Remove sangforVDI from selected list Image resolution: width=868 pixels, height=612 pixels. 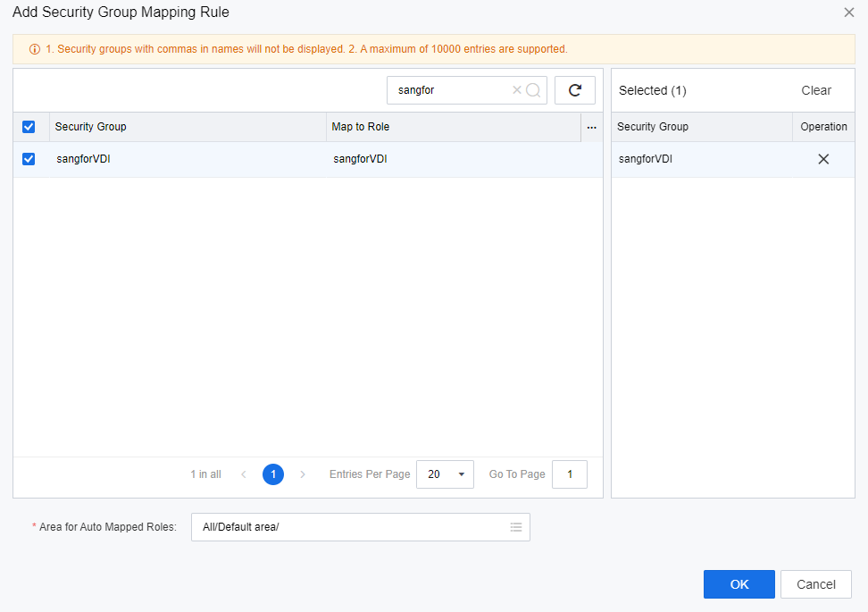tap(823, 159)
